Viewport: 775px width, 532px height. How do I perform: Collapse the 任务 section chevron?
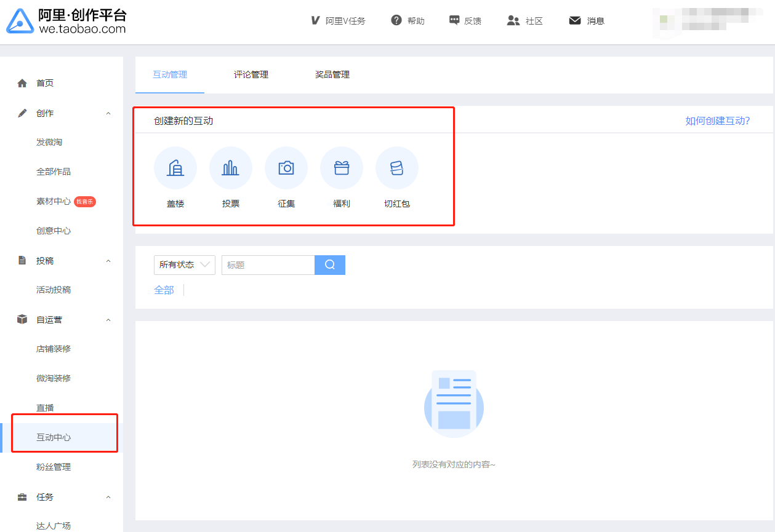[x=108, y=497]
